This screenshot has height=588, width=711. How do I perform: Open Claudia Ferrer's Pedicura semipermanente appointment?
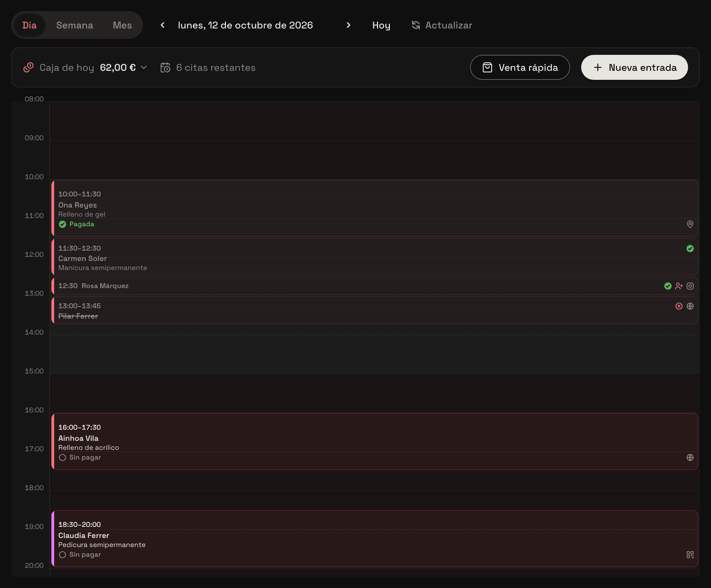pos(375,539)
